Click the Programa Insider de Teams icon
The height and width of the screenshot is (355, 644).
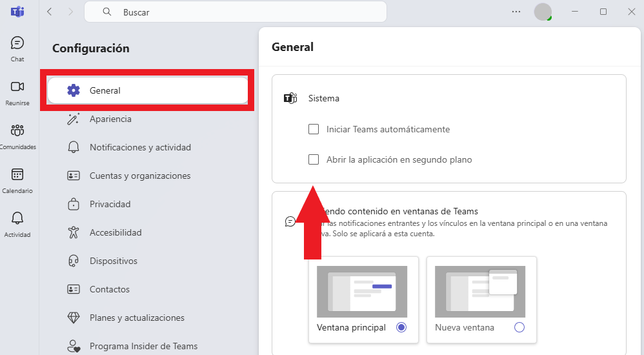[x=74, y=346]
